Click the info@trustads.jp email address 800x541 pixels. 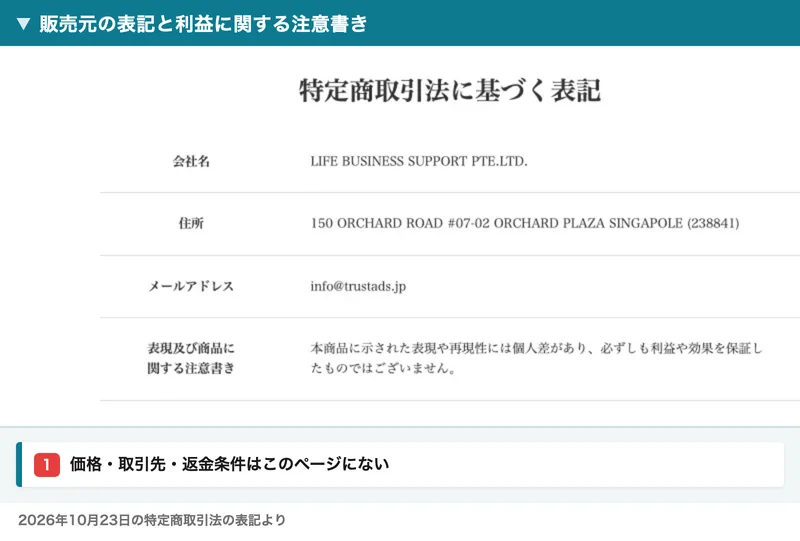(x=358, y=286)
